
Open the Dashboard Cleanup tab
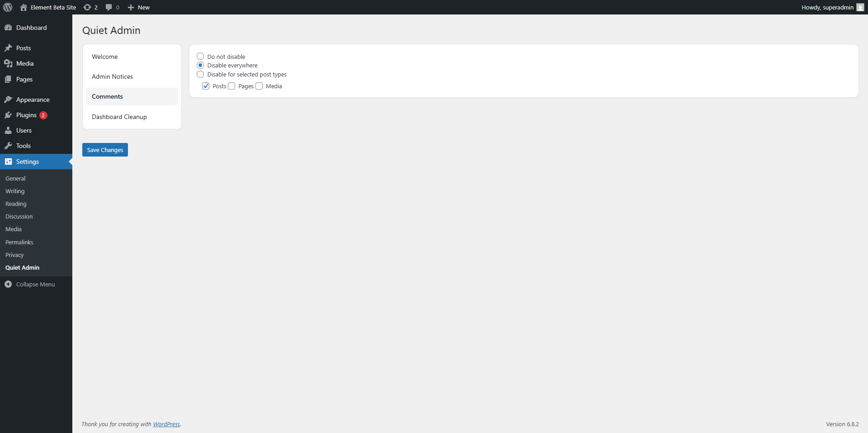click(x=132, y=117)
